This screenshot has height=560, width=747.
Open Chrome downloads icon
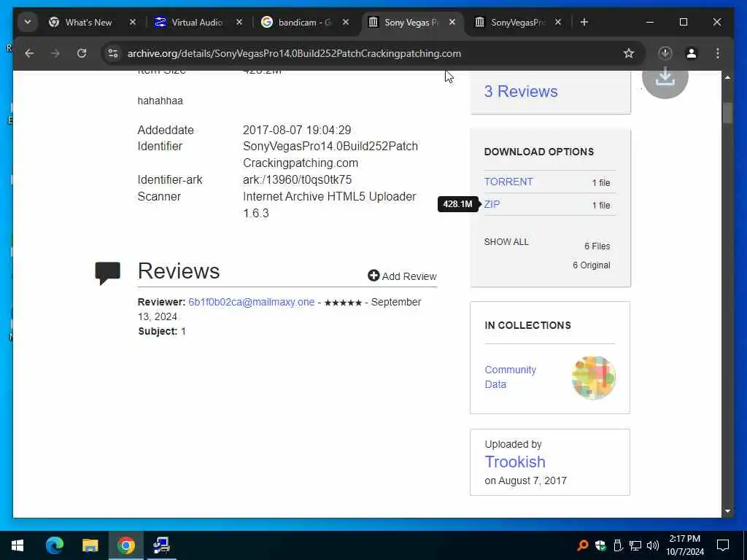(x=665, y=53)
